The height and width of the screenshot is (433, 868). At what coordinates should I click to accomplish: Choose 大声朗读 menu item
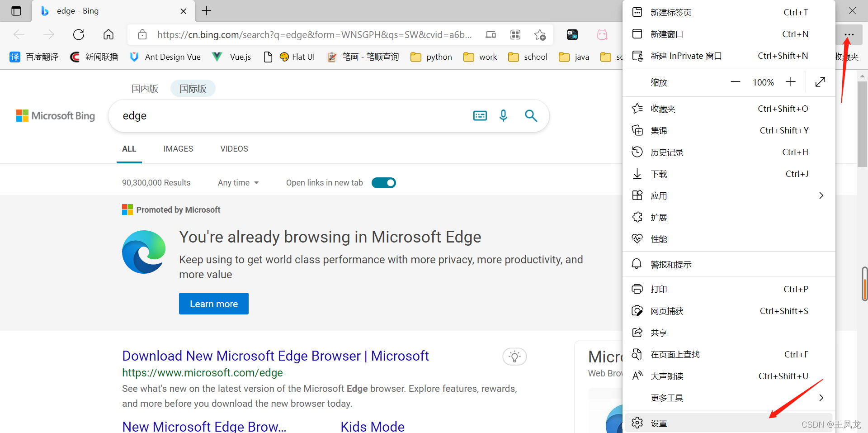[729, 376]
